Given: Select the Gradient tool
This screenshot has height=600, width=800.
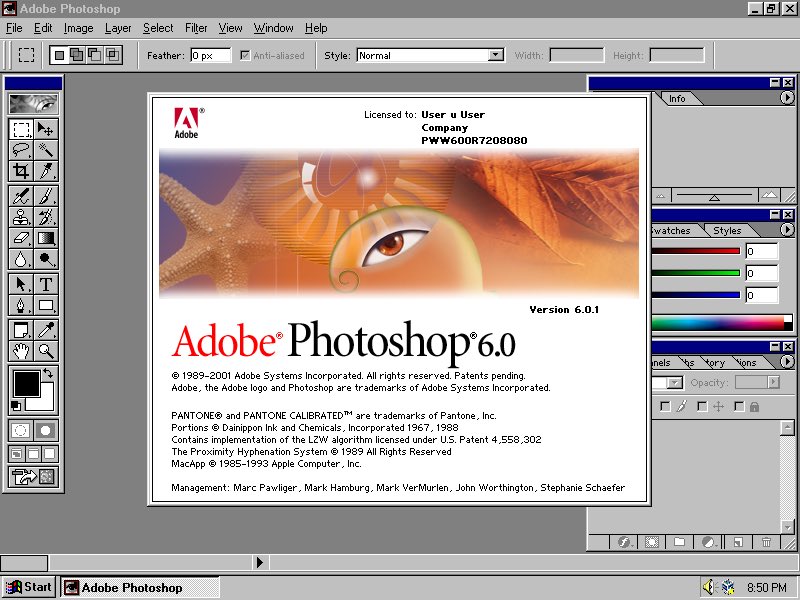Looking at the screenshot, I should pos(46,238).
